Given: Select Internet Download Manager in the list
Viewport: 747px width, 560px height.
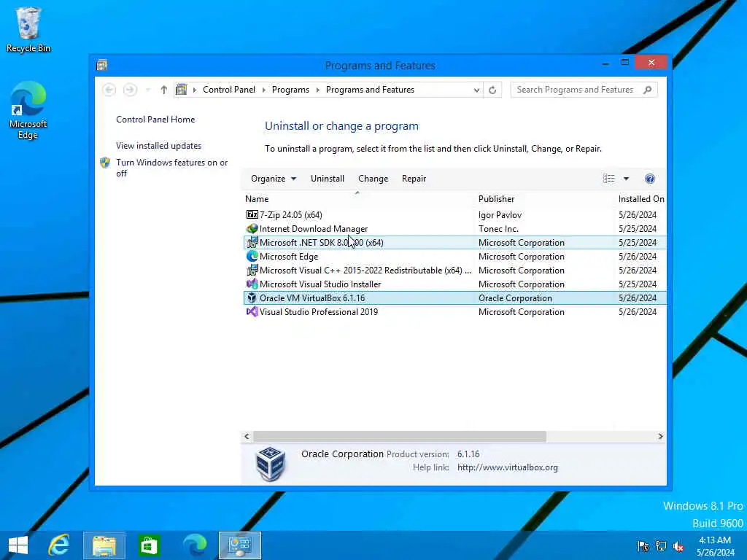Looking at the screenshot, I should coord(455,228).
